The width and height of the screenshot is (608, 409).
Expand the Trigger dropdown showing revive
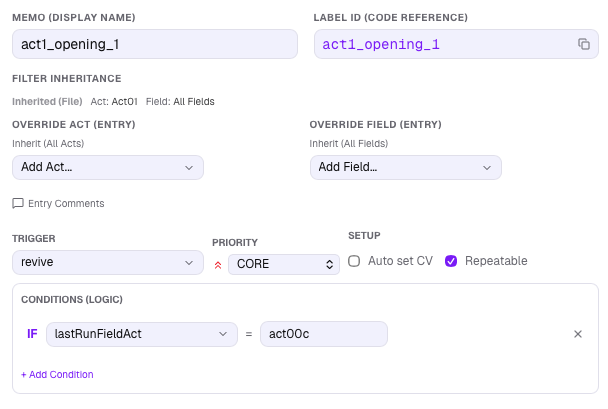click(x=107, y=262)
